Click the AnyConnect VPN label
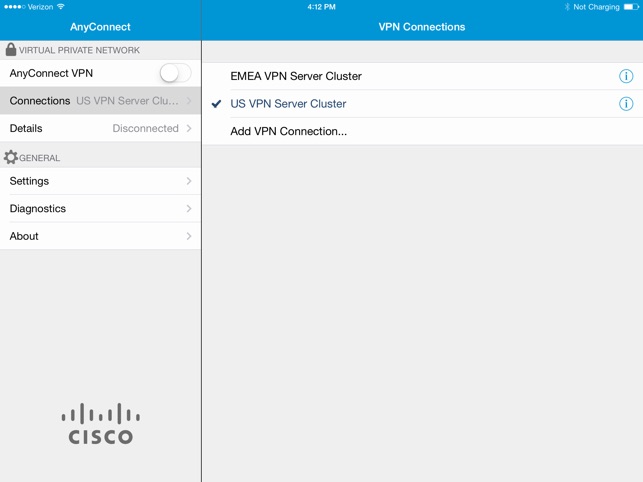The image size is (643, 482). (x=51, y=73)
